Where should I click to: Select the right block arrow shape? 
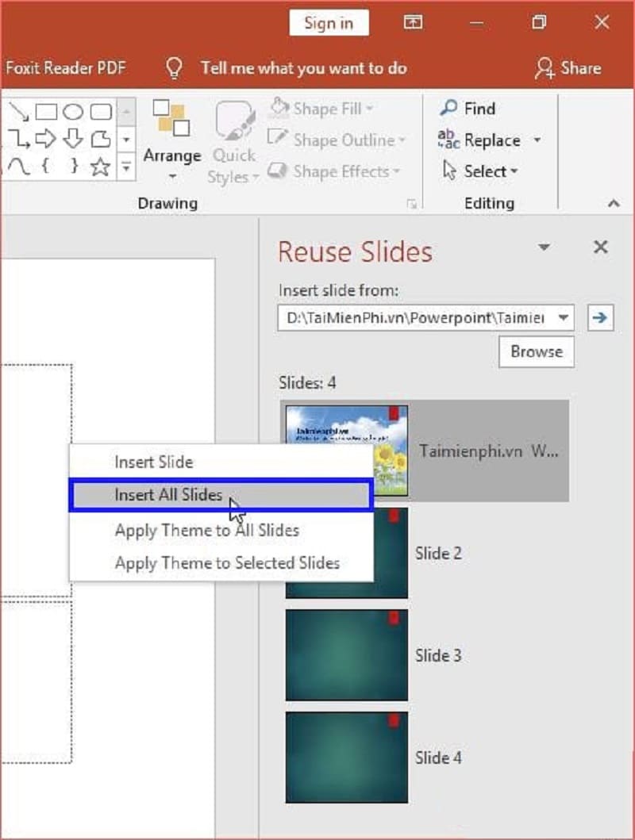tap(46, 139)
